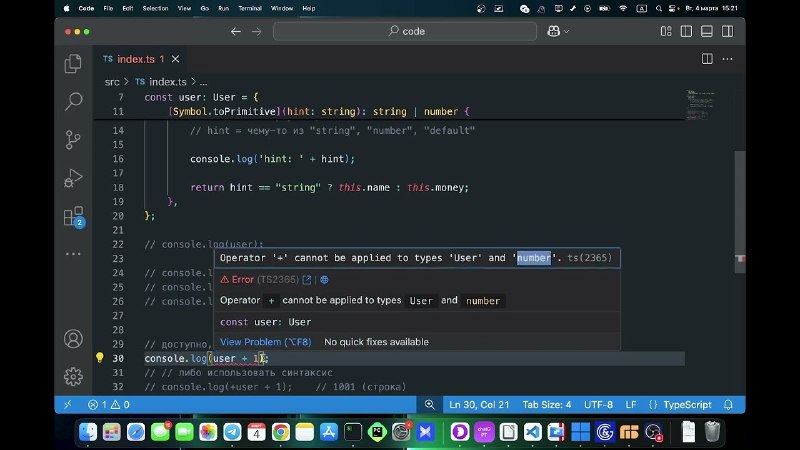
Task: Open Spotlight search in the menu bar
Action: (x=659, y=8)
